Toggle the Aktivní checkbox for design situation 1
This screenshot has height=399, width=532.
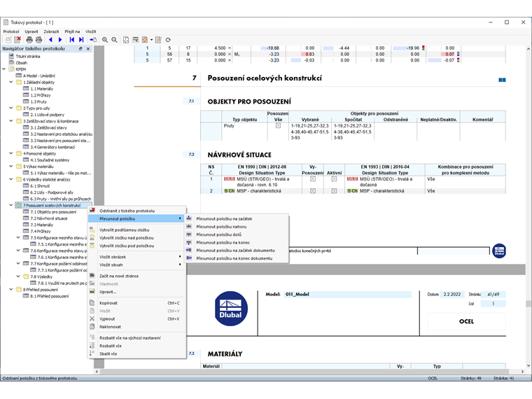coord(334,178)
